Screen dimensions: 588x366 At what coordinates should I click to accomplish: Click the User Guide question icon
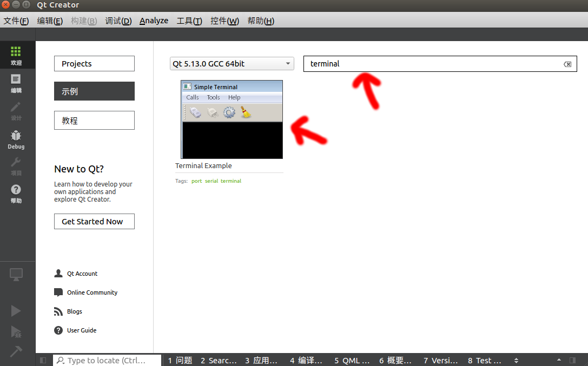[x=58, y=330]
